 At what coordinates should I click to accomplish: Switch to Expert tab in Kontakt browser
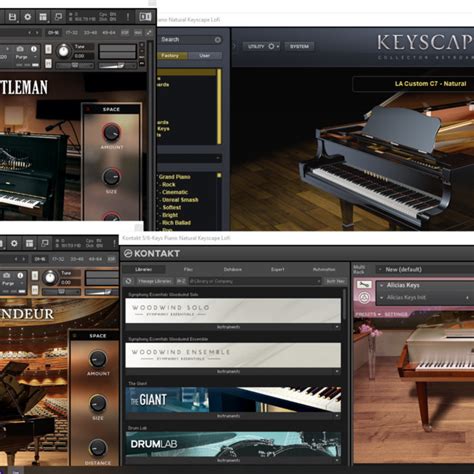[278, 269]
